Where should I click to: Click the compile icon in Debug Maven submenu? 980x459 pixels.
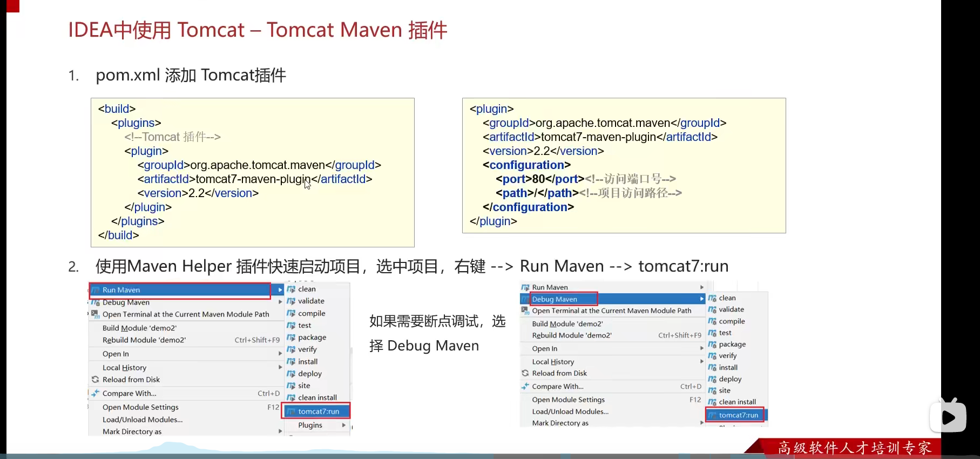(712, 321)
